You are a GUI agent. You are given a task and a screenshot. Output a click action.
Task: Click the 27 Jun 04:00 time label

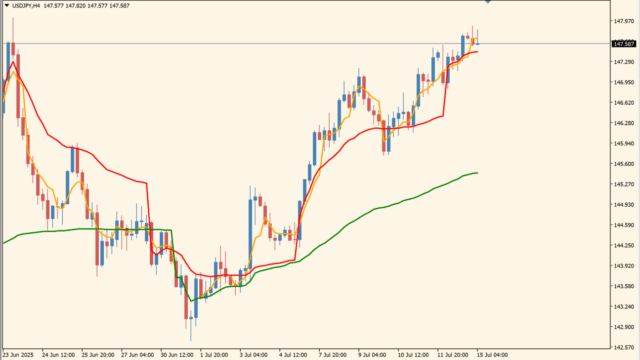point(138,355)
